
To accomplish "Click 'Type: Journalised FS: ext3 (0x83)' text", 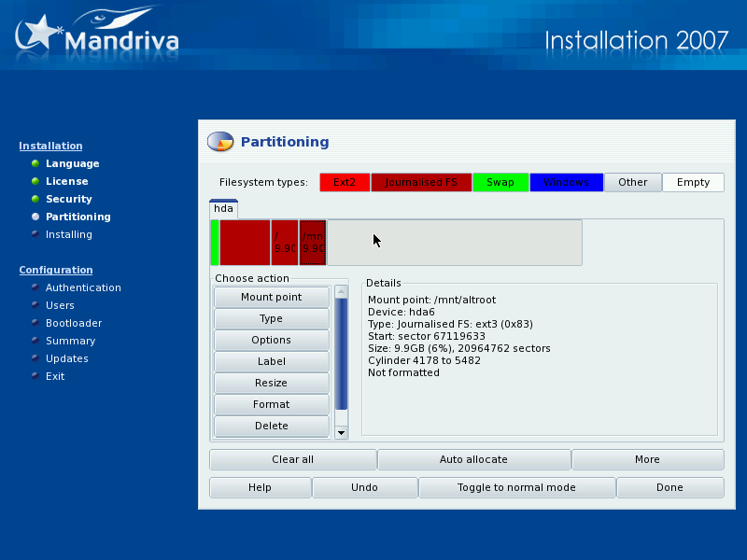I will click(x=450, y=324).
